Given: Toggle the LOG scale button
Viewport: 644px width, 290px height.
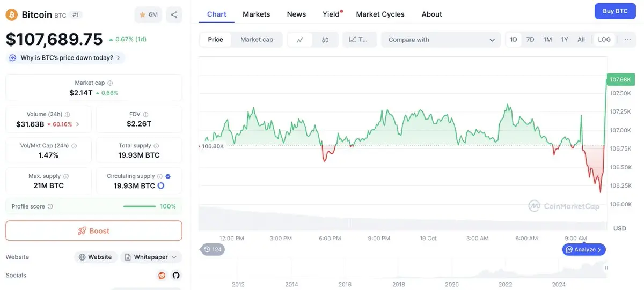Looking at the screenshot, I should [x=604, y=40].
